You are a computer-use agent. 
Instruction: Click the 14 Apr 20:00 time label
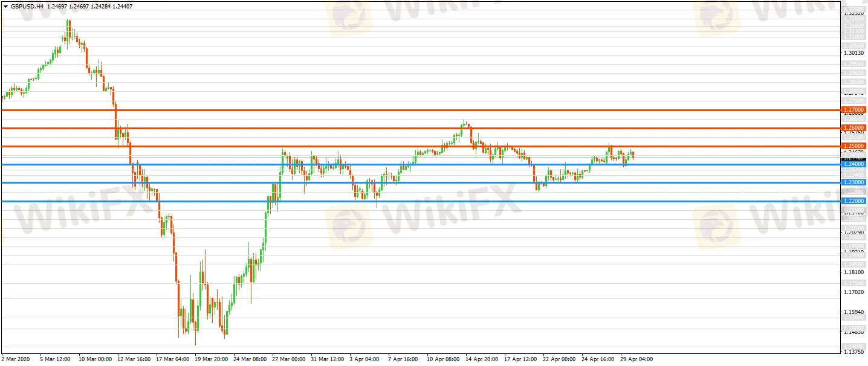[482, 359]
